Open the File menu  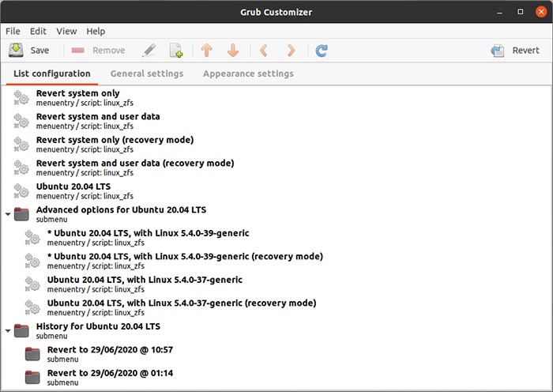click(13, 31)
